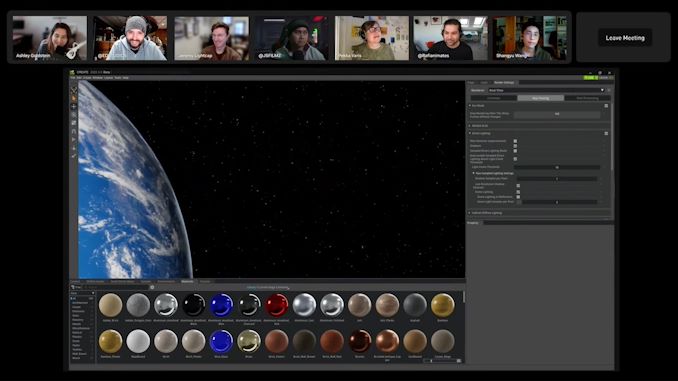This screenshot has width=678, height=381.
Task: Click the orange highlighted tool in the left toolbar
Action: click(x=74, y=98)
